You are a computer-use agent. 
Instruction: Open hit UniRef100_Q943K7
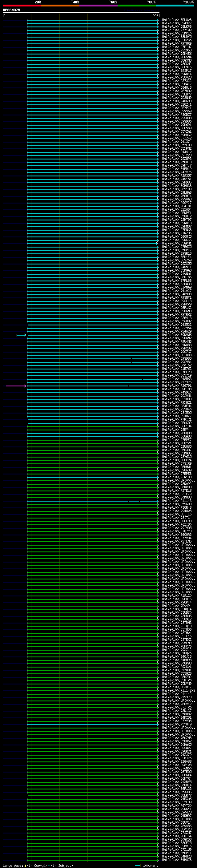177,23
